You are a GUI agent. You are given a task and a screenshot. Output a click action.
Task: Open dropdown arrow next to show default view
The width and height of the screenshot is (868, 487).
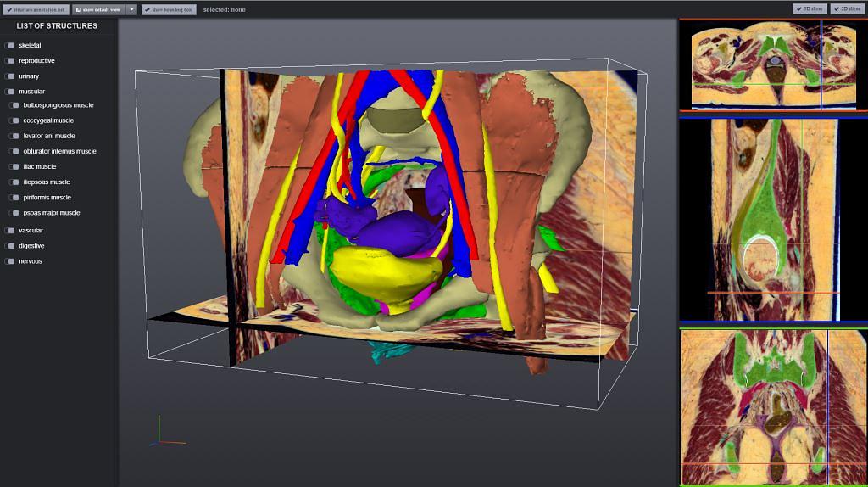tap(131, 9)
